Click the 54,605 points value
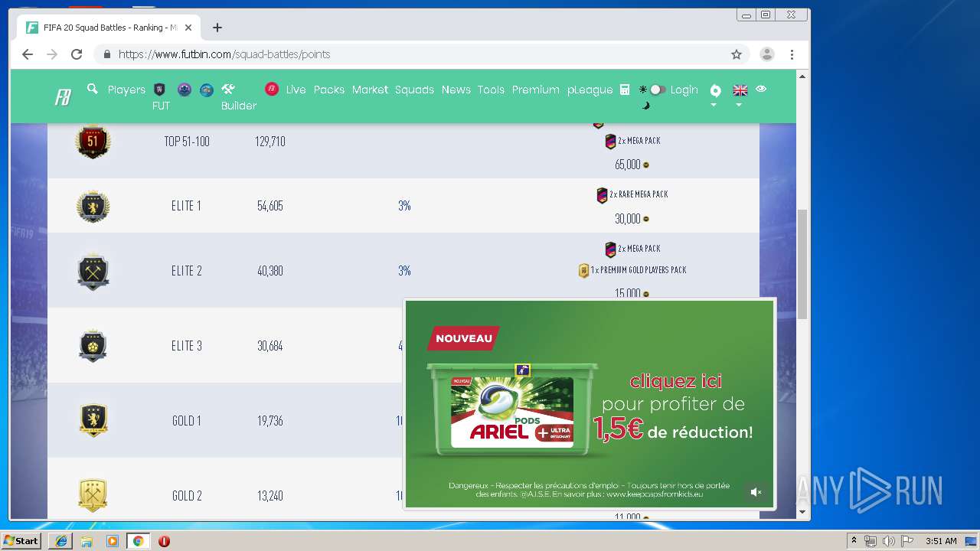The width and height of the screenshot is (980, 551). tap(269, 206)
